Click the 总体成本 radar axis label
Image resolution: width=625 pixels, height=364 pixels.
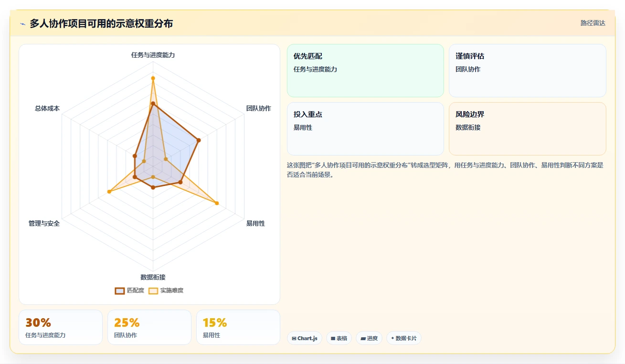click(x=47, y=108)
